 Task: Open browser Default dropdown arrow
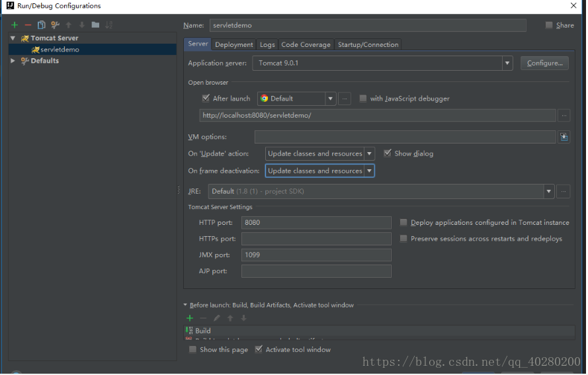point(330,99)
